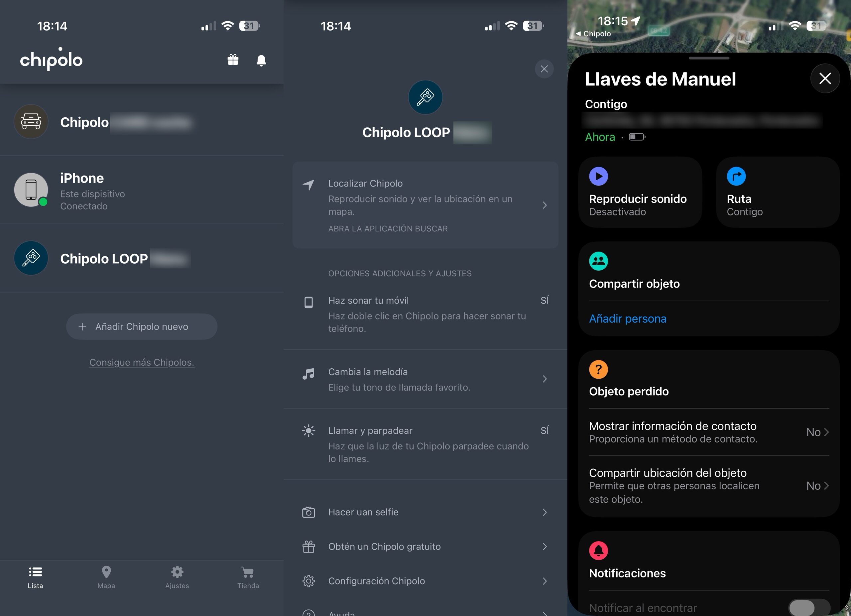Toggle Haz sonar tu móvil SÍ value
851x616 pixels.
point(545,300)
